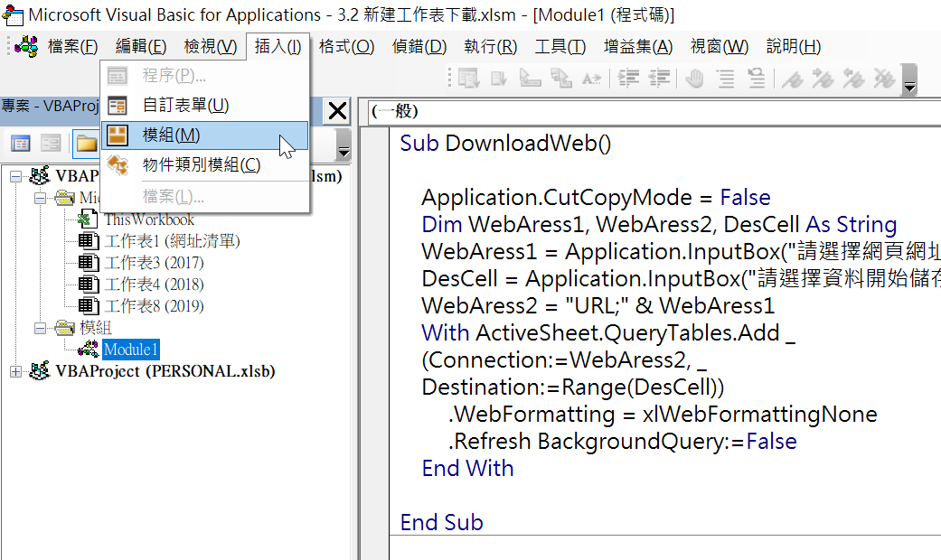Click the Complete Word toolbar icon

(591, 79)
